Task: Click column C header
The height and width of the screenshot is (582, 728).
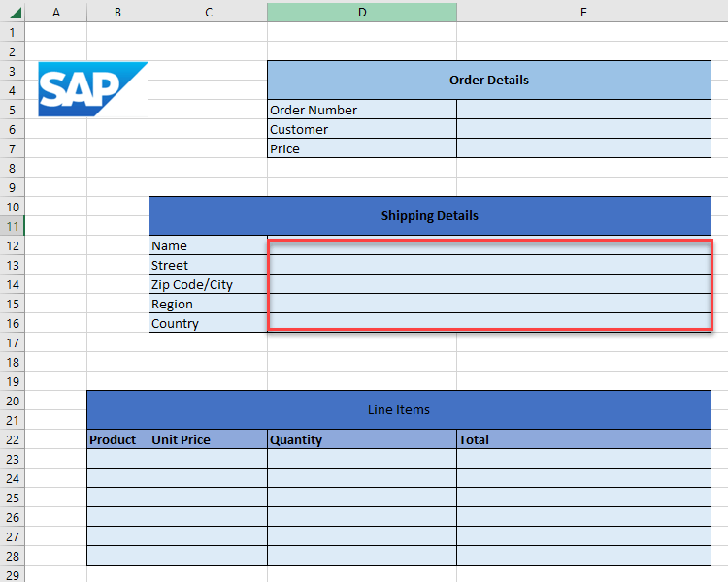Action: coord(208,12)
